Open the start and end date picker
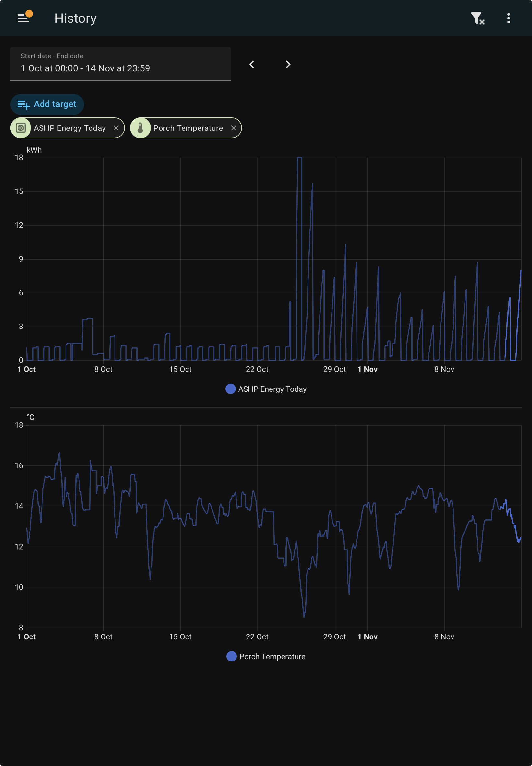The width and height of the screenshot is (532, 766). [x=121, y=64]
